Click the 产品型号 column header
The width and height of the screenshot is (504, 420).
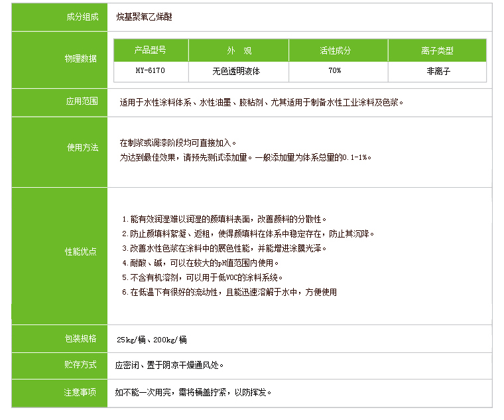click(x=151, y=50)
